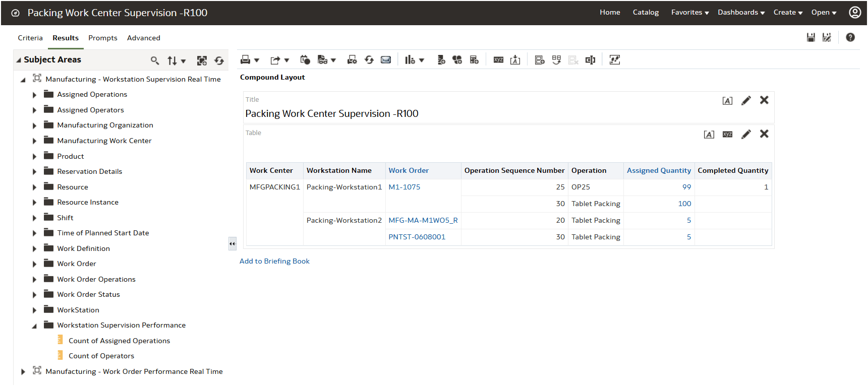This screenshot has height=386, width=868.
Task: Collapse the Workstation Supervision Performance folder
Action: (34, 326)
